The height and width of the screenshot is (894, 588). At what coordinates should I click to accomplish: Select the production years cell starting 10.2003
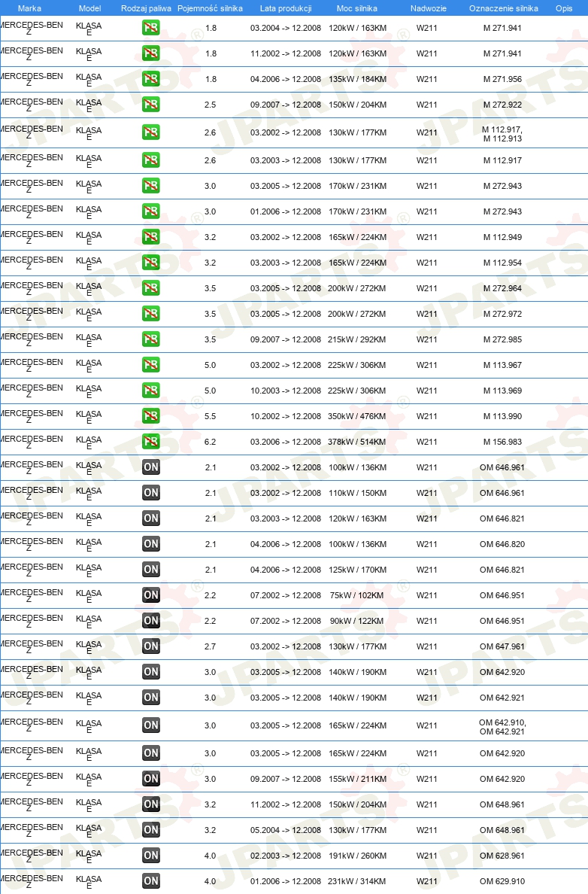[286, 391]
